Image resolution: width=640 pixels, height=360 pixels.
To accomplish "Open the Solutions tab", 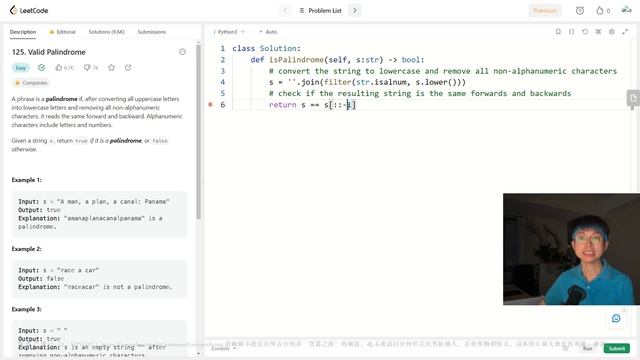I will point(107,32).
